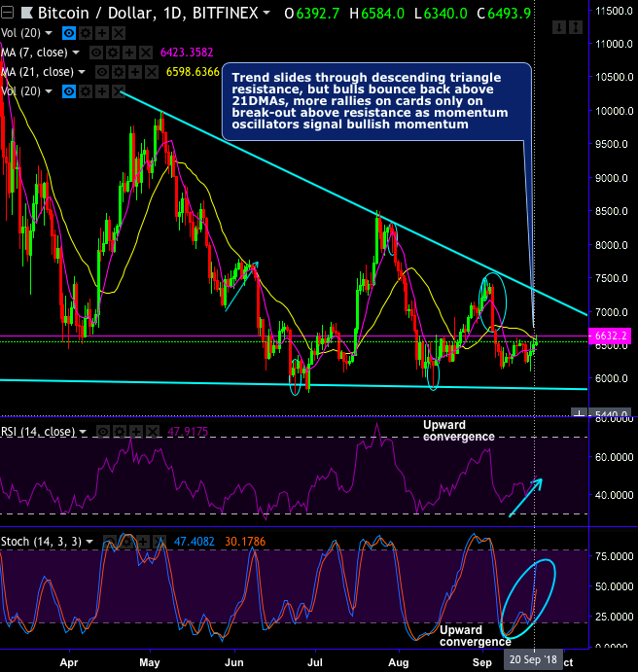Toggle visibility eye of Vol (20) below MA 21
638x672 pixels.
coord(69,91)
